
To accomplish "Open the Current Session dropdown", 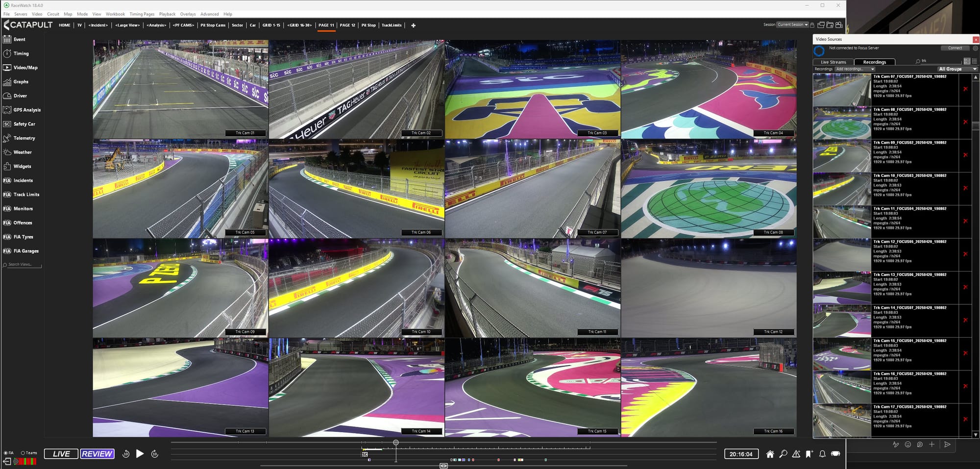I will (792, 25).
